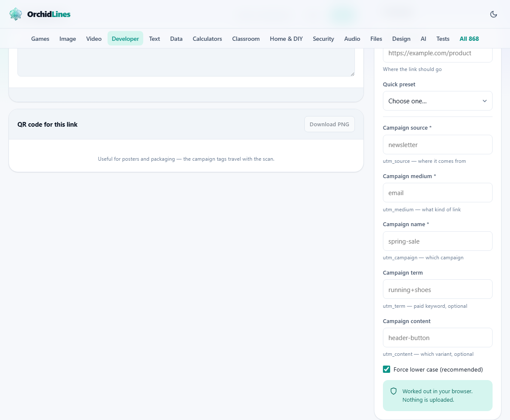Open the Audio category
The height and width of the screenshot is (420, 510).
[x=352, y=39]
